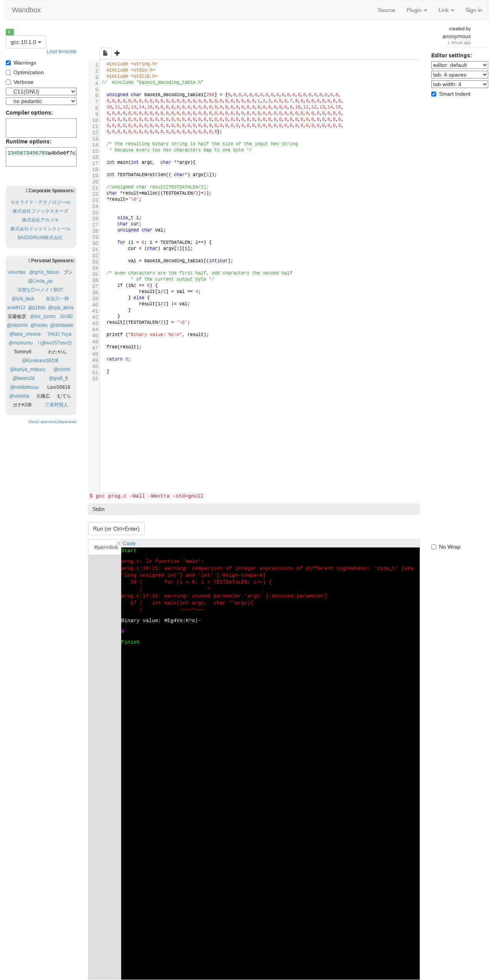Close the #permlink result tab
The height and width of the screenshot is (980, 494).
118,543
